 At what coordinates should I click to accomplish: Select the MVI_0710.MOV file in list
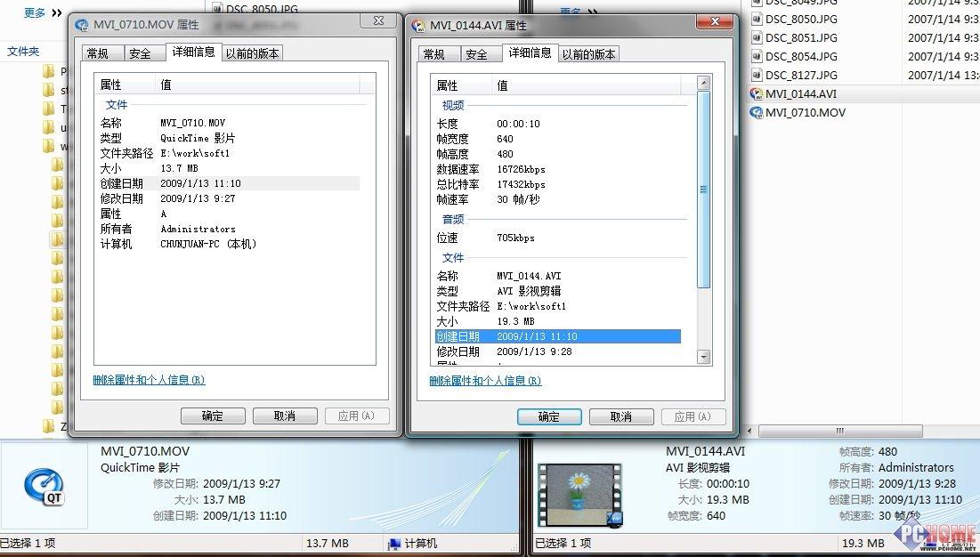tap(798, 112)
